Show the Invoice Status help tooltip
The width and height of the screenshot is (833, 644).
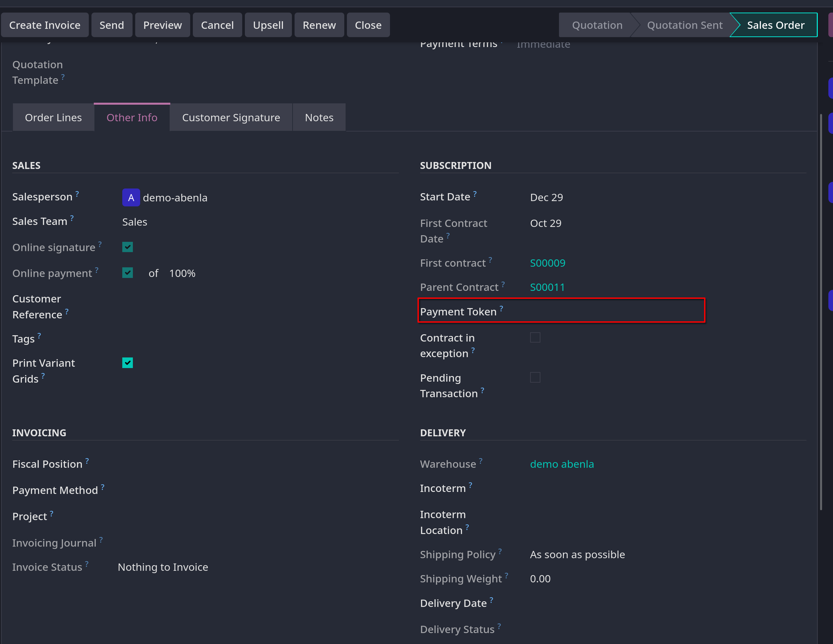pos(86,563)
